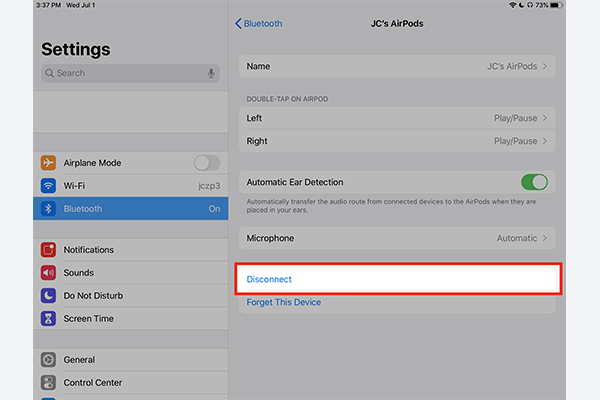Tap the magnifying glass in Search
Viewport: 600px width, 400px height.
(x=49, y=73)
